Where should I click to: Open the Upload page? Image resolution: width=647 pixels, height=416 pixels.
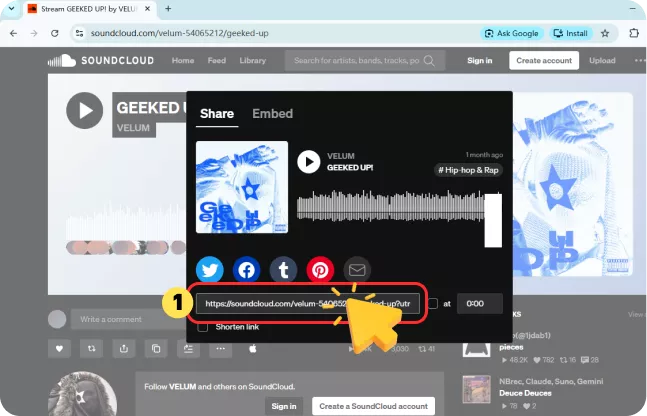pos(602,61)
